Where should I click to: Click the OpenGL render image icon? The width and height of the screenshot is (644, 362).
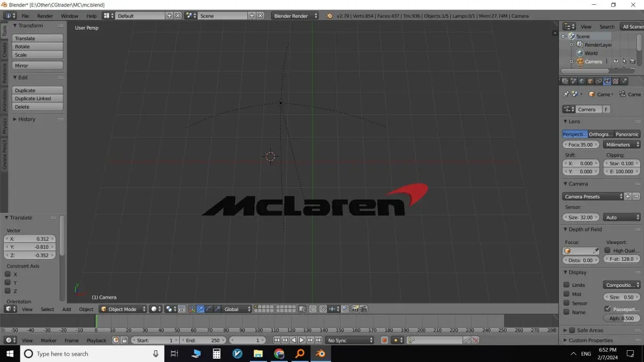[x=355, y=309]
